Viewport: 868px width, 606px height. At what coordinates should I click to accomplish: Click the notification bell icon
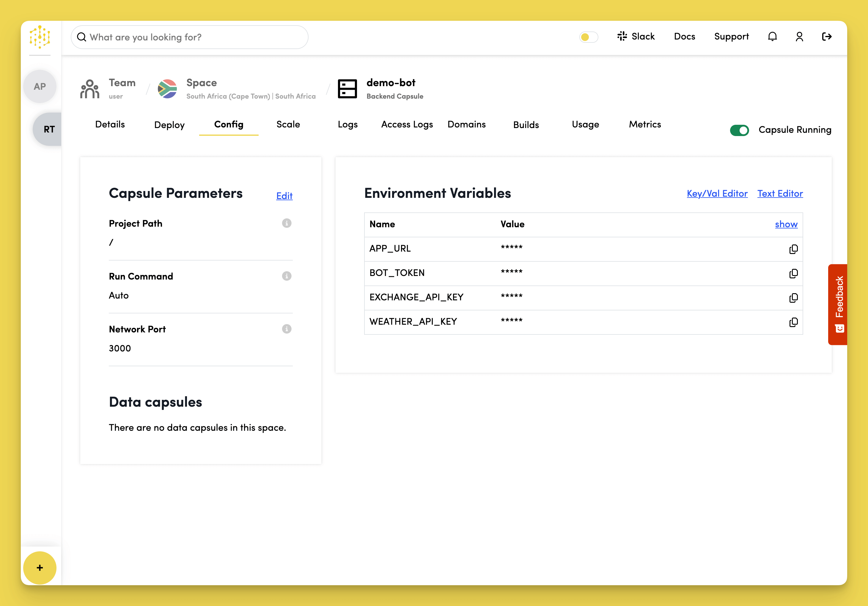point(773,36)
